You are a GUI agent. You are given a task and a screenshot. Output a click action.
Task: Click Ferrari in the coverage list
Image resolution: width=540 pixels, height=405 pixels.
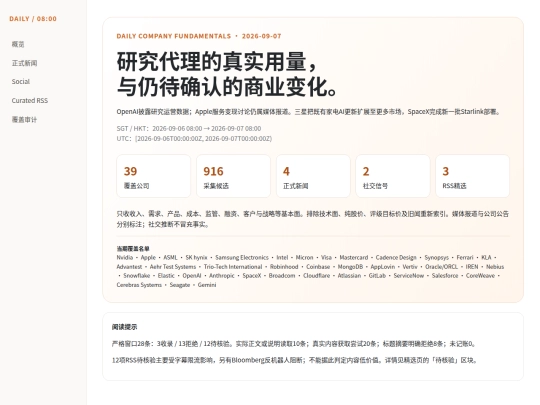pos(465,258)
